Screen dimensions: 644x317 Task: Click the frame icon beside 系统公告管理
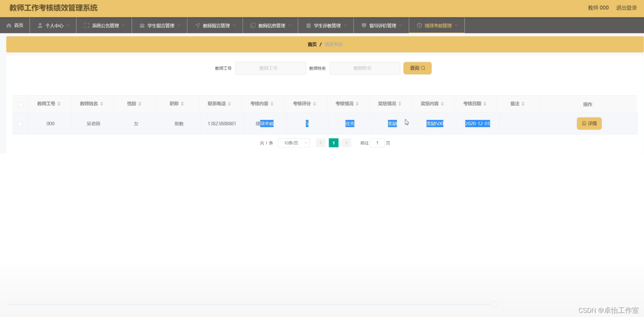(86, 25)
